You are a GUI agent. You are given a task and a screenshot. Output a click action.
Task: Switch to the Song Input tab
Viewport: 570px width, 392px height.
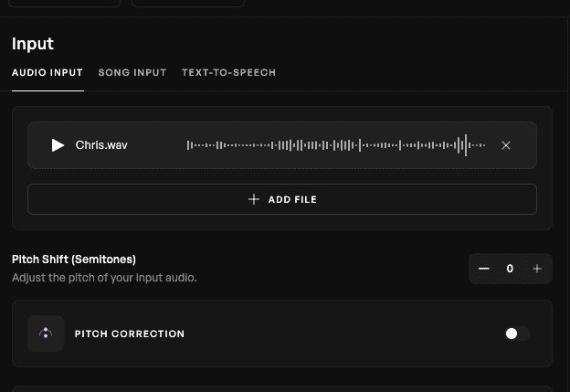point(132,73)
